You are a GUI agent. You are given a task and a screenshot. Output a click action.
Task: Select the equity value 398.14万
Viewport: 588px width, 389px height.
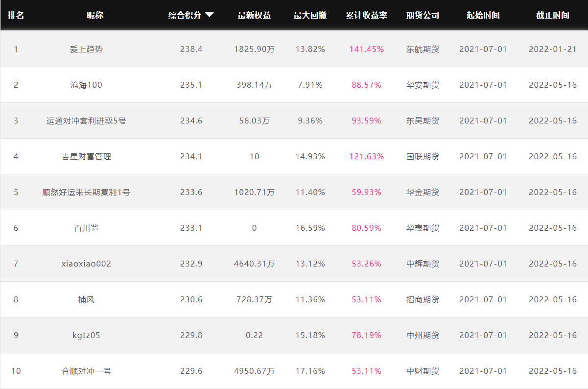(x=254, y=85)
